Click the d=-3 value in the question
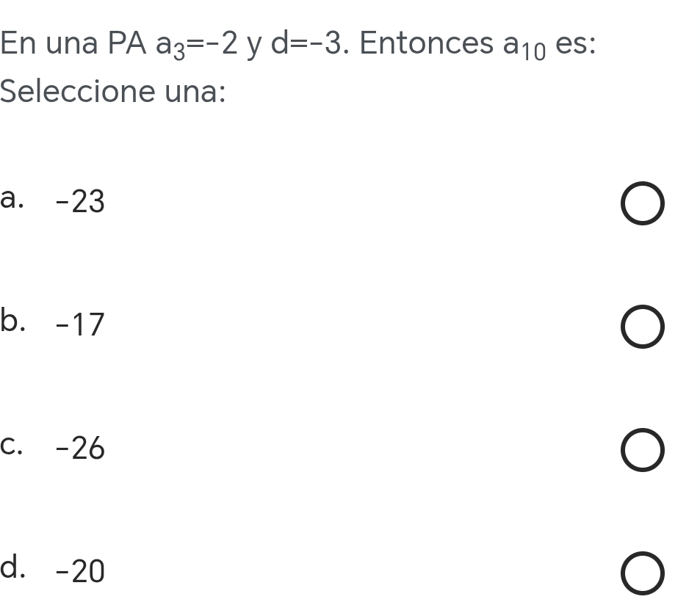 tap(307, 44)
